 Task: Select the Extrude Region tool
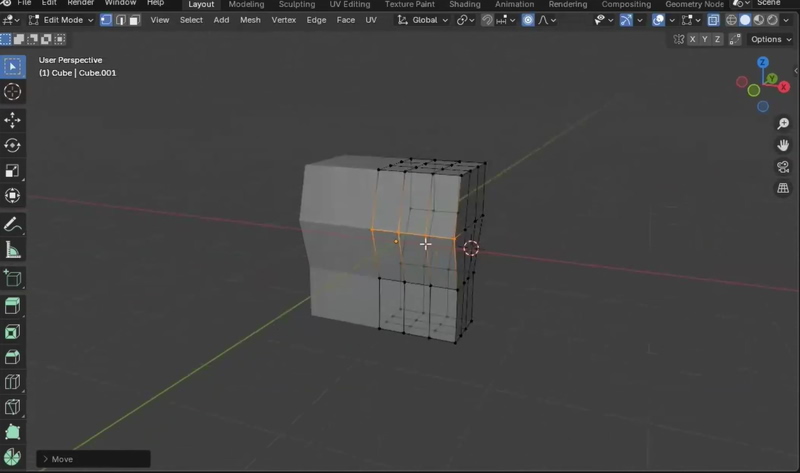click(x=13, y=306)
